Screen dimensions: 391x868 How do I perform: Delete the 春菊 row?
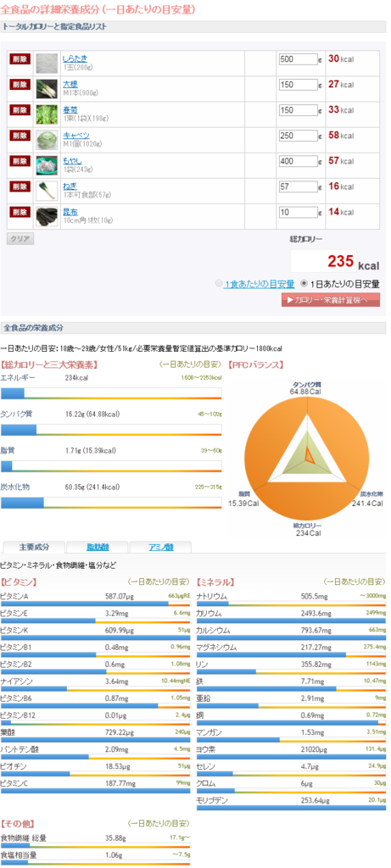click(x=20, y=109)
